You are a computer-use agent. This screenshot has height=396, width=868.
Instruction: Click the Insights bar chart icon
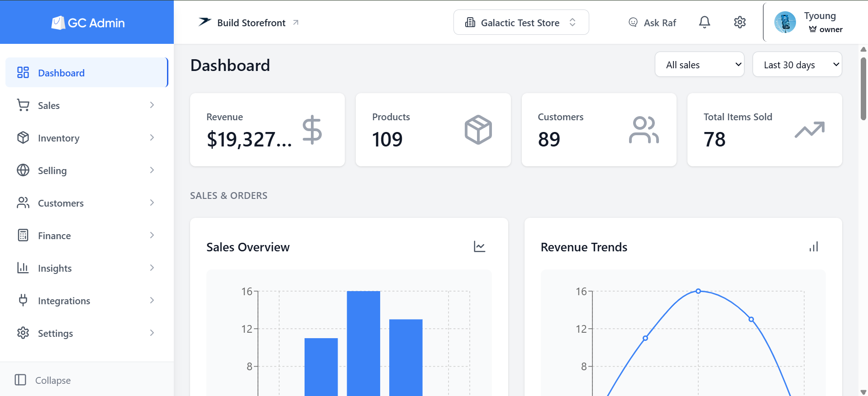pos(23,268)
